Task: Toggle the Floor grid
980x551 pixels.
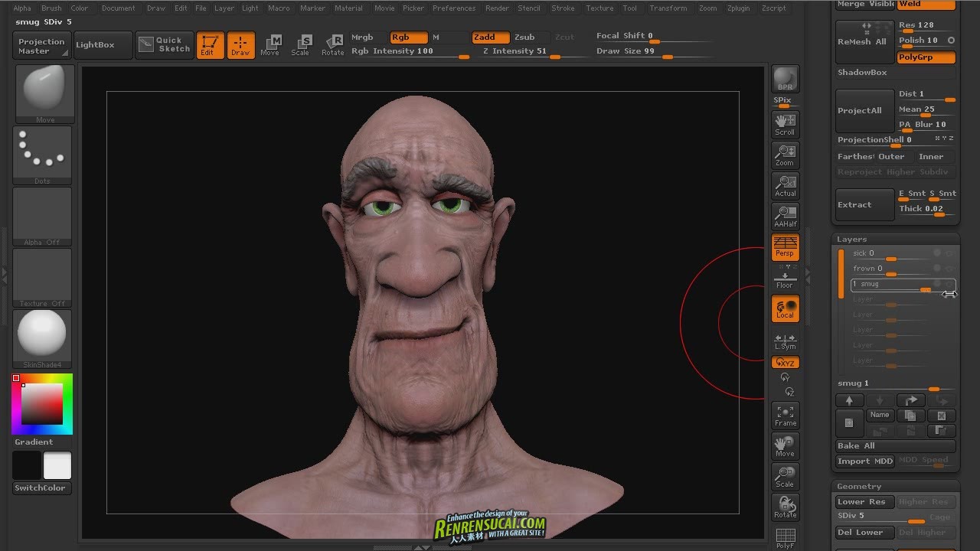Action: (785, 279)
